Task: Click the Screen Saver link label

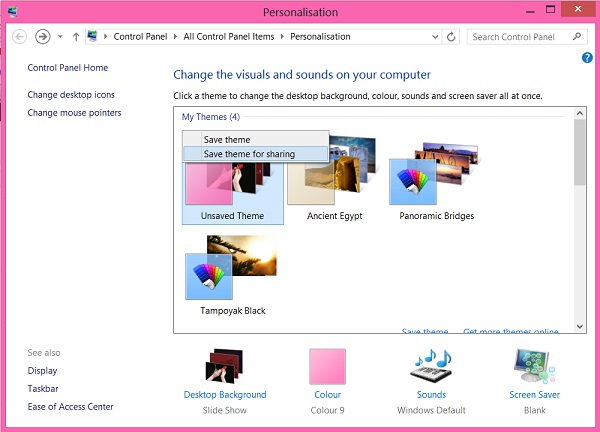Action: 534,395
